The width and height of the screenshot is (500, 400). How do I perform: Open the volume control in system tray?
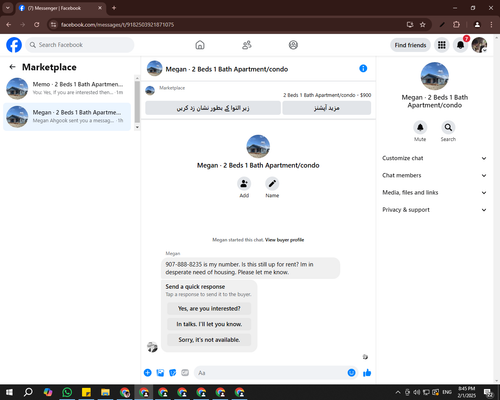point(417,392)
